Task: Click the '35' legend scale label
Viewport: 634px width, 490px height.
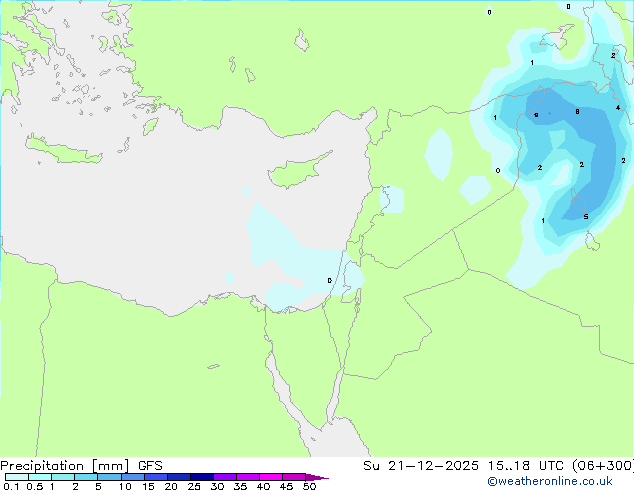Action: pyautogui.click(x=240, y=486)
